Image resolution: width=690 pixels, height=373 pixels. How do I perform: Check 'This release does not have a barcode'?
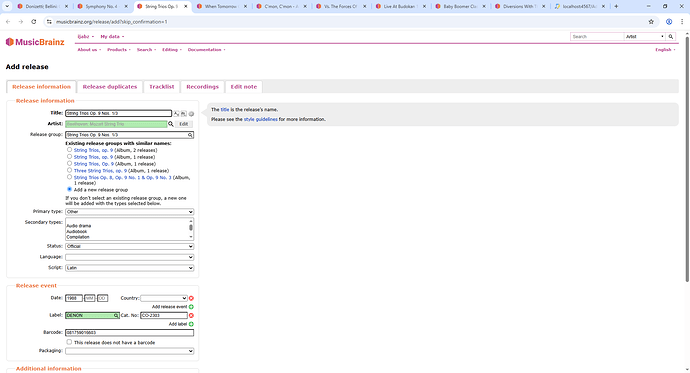69,342
